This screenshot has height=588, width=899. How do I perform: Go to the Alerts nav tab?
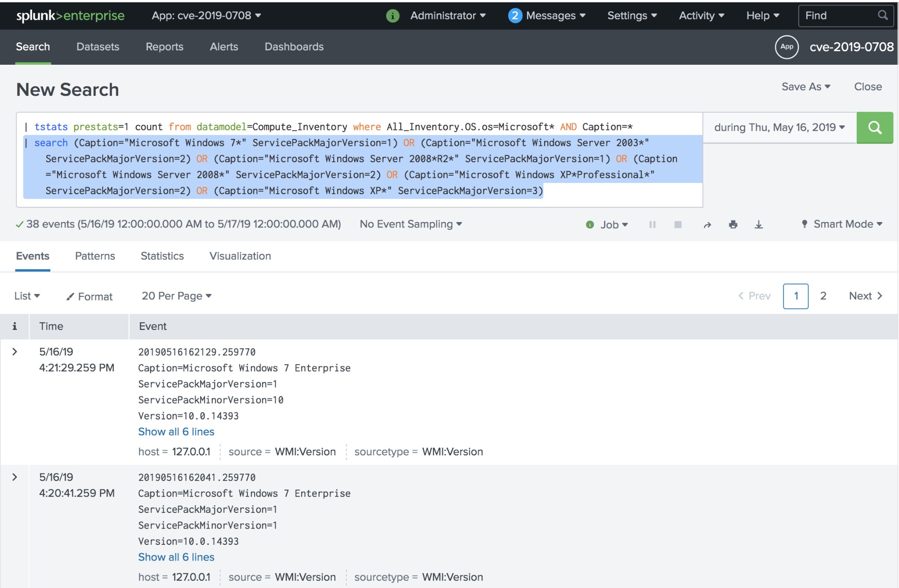coord(224,47)
